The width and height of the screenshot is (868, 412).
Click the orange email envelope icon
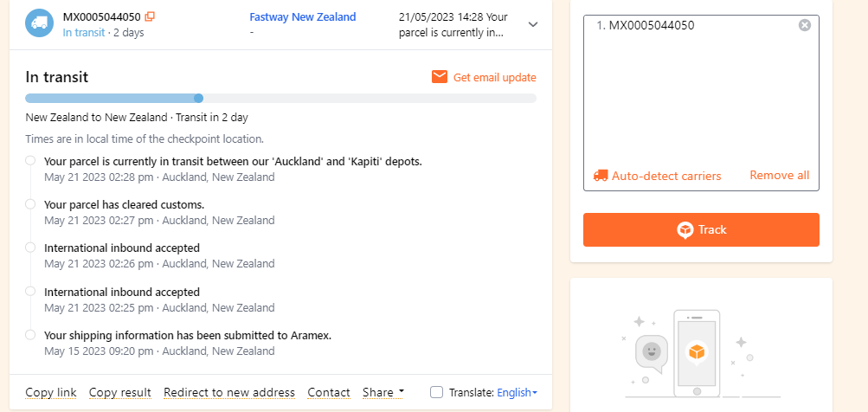tap(440, 77)
